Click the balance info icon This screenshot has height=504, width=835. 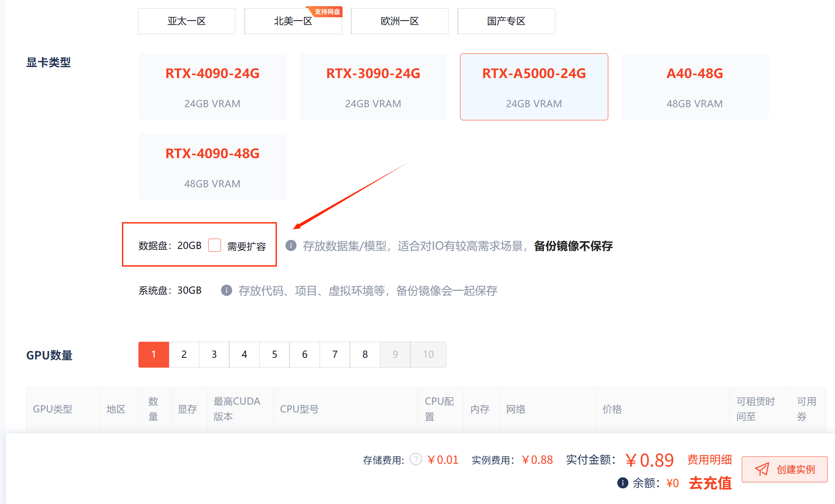pyautogui.click(x=623, y=483)
